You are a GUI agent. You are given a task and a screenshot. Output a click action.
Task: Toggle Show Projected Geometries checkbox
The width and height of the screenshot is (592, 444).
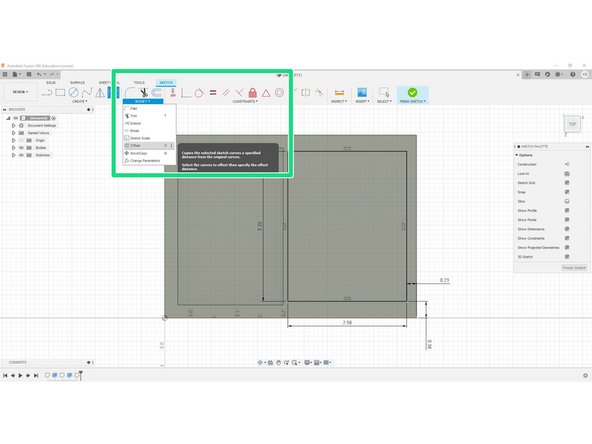coord(567,247)
